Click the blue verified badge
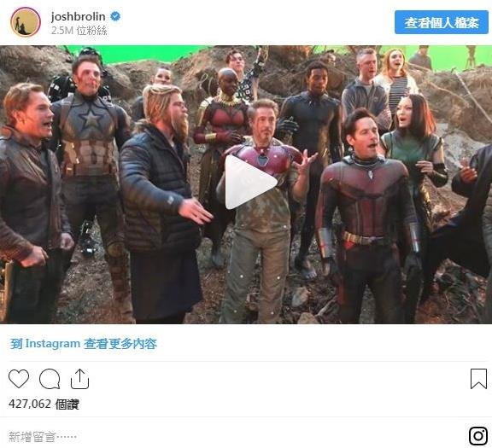Image resolution: width=492 pixels, height=448 pixels. (x=115, y=16)
